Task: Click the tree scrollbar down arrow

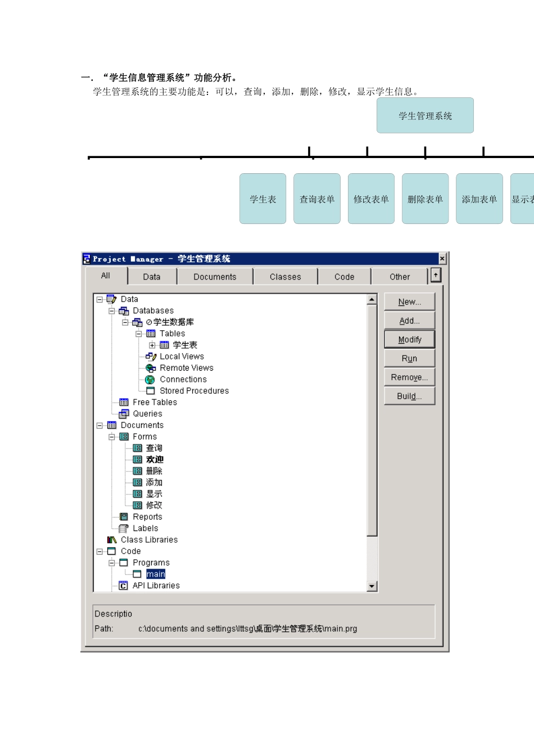Action: pos(372,586)
